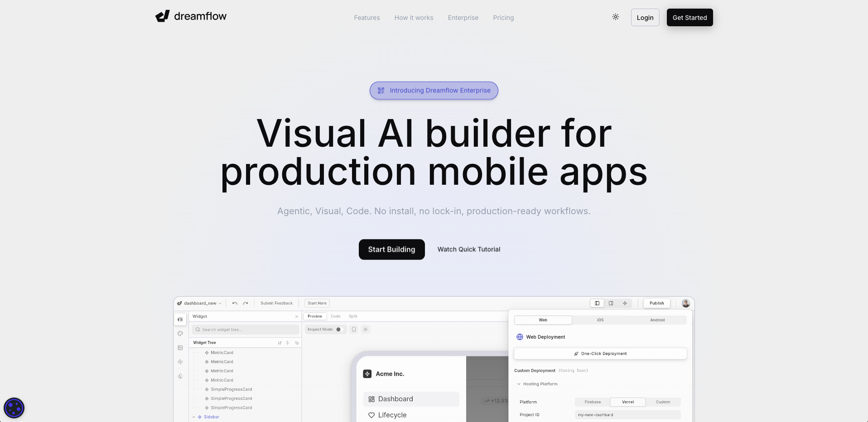This screenshot has width=868, height=422.
Task: Click the preview brightness sun icon
Action: (x=366, y=330)
